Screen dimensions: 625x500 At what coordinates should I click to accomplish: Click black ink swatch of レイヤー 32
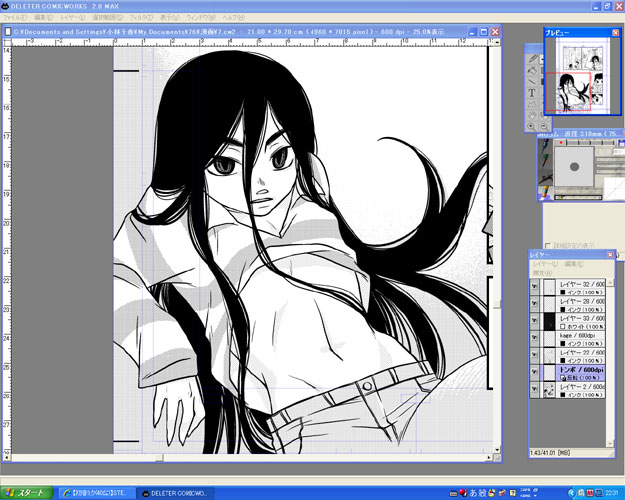(x=562, y=292)
